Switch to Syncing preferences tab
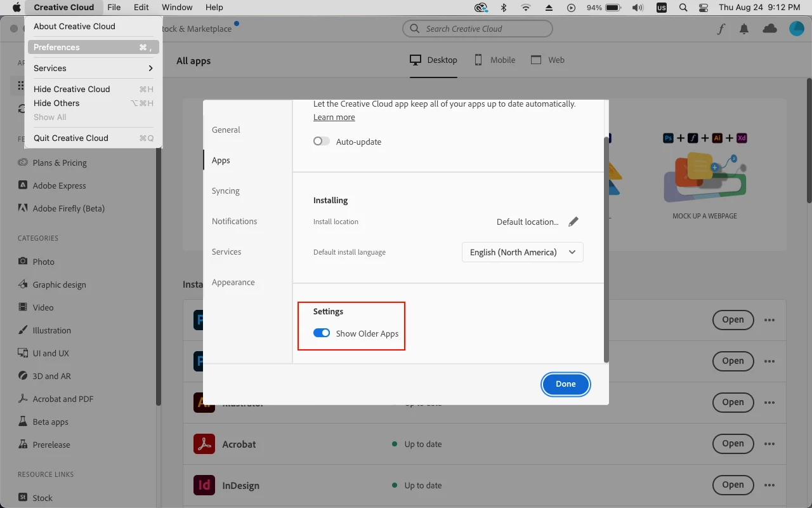This screenshot has height=508, width=812. click(x=226, y=190)
